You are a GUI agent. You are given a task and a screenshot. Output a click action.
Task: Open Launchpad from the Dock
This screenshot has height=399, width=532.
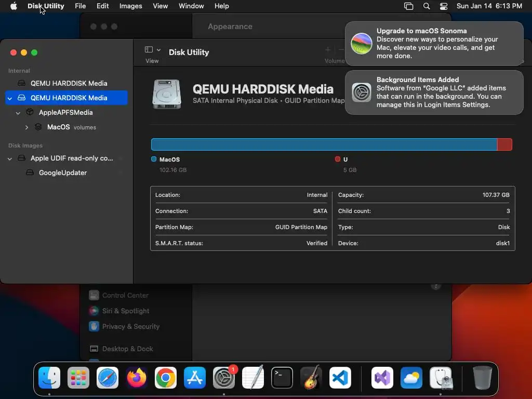coord(78,378)
